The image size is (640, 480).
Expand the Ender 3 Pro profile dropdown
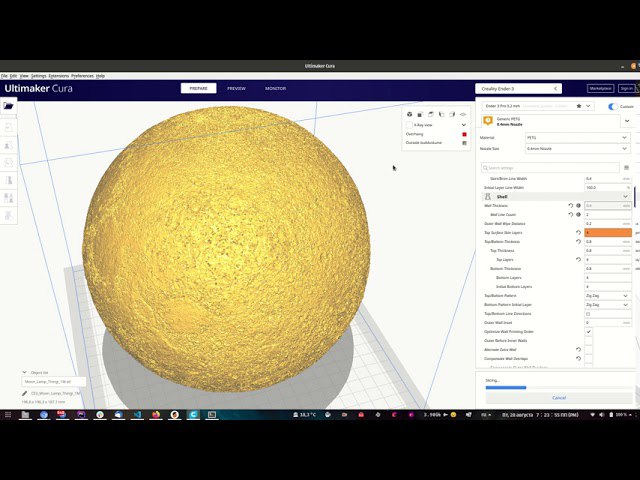point(588,106)
